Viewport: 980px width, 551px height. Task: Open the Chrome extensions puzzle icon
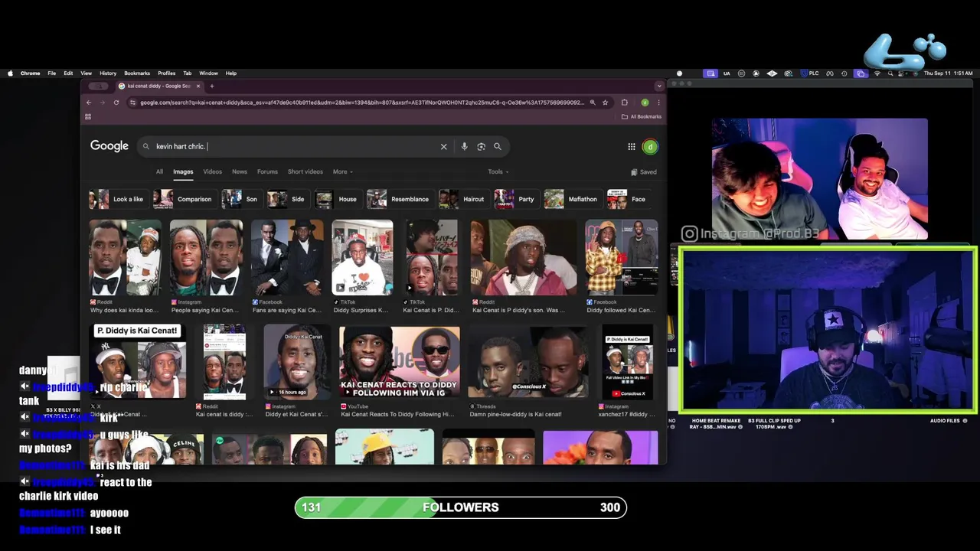(x=625, y=103)
